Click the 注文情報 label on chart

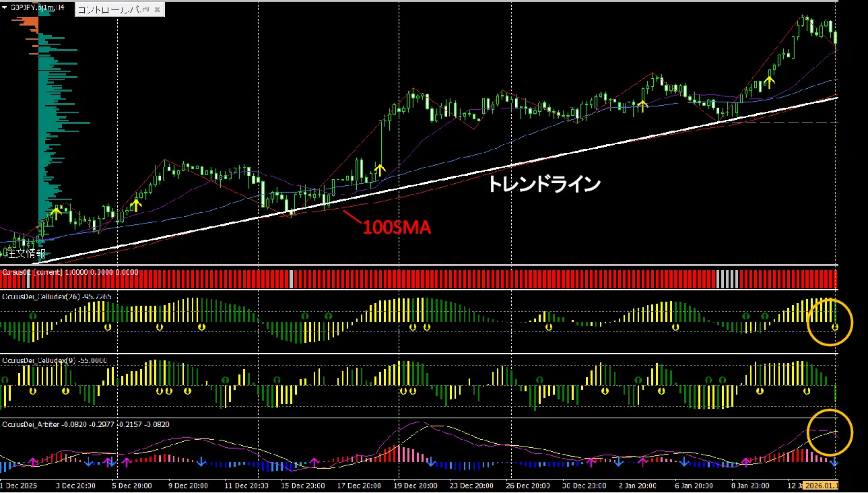pyautogui.click(x=26, y=254)
